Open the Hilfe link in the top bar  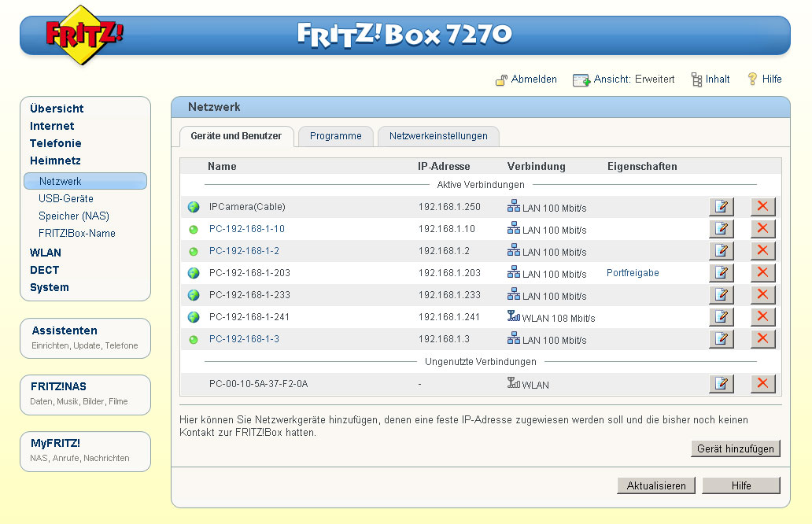[772, 79]
